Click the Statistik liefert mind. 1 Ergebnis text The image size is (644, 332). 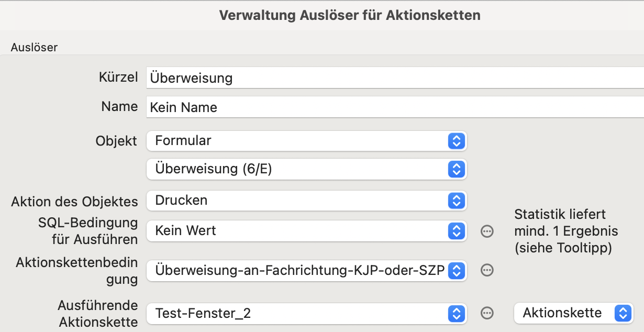(x=567, y=231)
